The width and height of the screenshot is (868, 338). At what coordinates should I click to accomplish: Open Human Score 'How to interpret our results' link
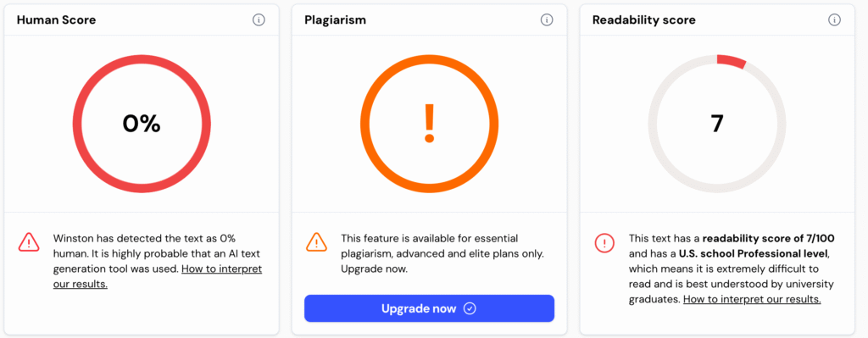pos(158,277)
